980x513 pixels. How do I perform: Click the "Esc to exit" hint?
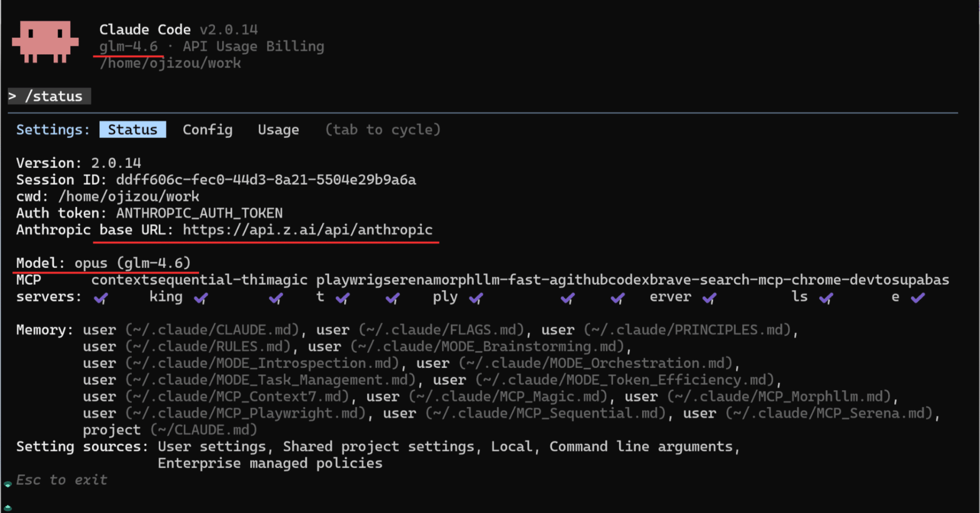pos(61,480)
